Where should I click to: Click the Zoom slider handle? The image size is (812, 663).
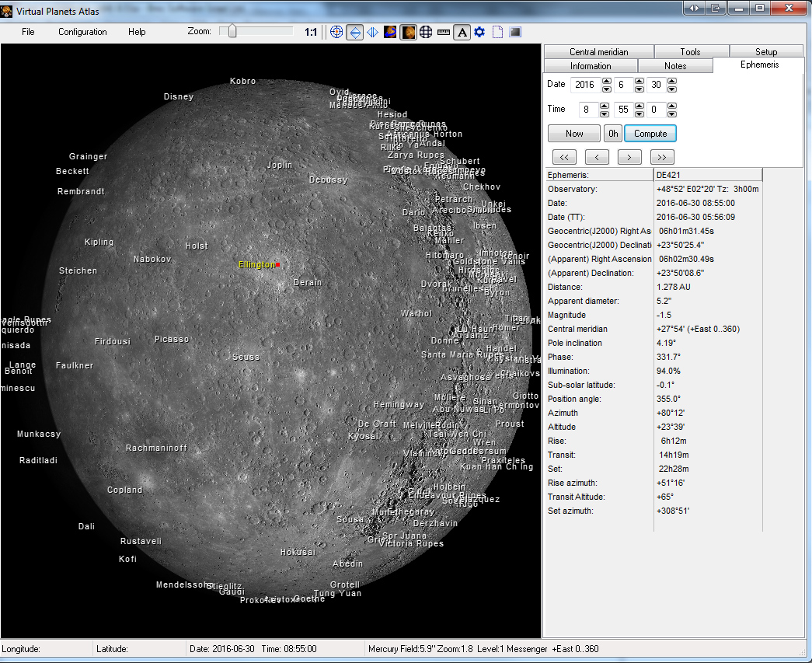click(x=232, y=31)
